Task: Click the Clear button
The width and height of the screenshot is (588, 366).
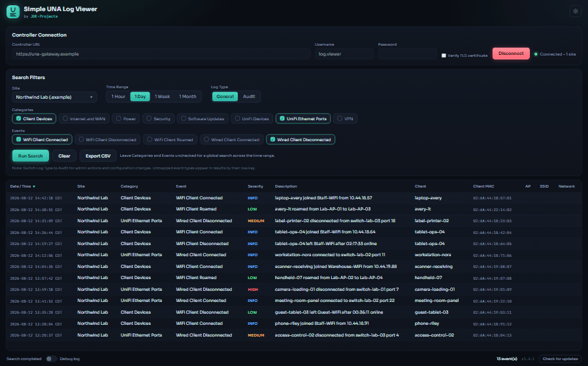Action: (x=64, y=156)
